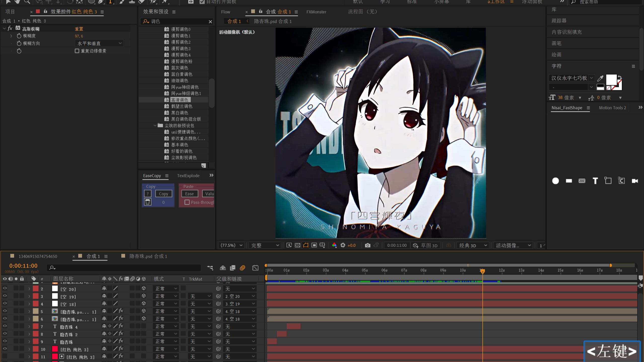Open the TextExplode tab
644x362 pixels.
coord(188,176)
